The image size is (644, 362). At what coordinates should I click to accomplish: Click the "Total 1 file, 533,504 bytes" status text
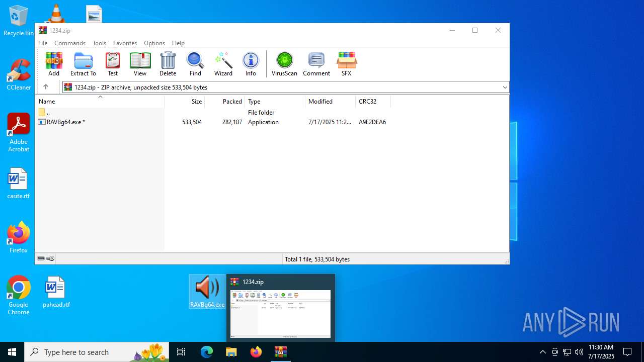coord(317,259)
